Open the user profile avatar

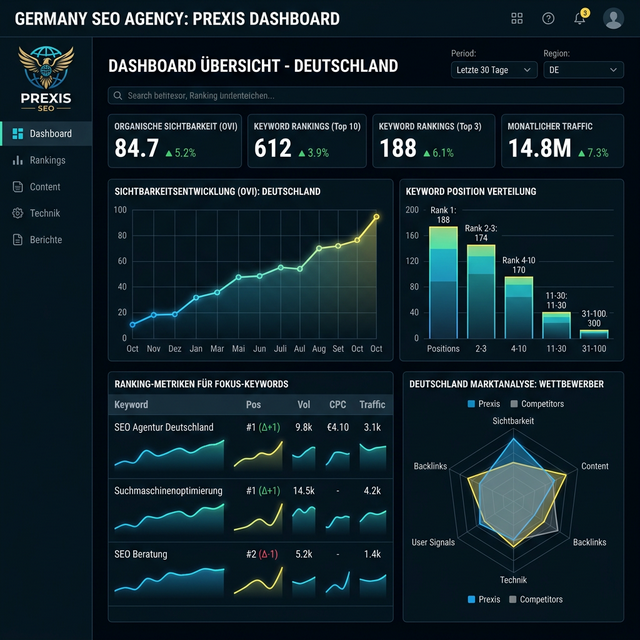(613, 18)
